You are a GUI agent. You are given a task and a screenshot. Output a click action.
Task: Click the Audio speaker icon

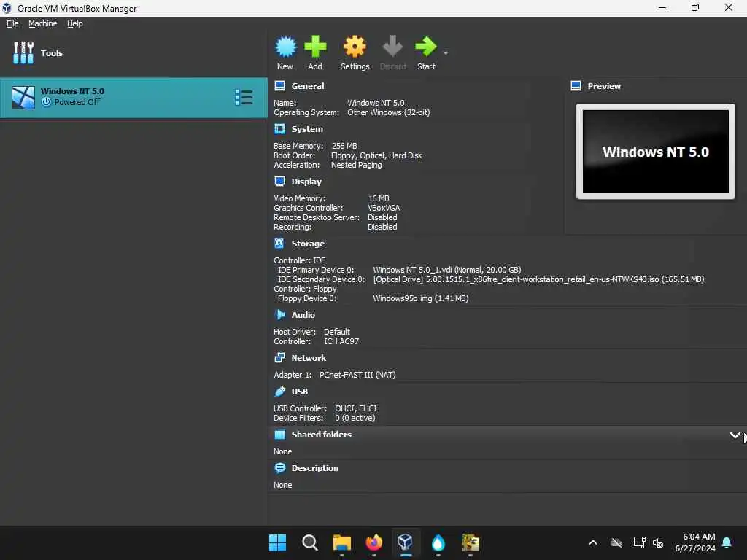[x=279, y=315]
